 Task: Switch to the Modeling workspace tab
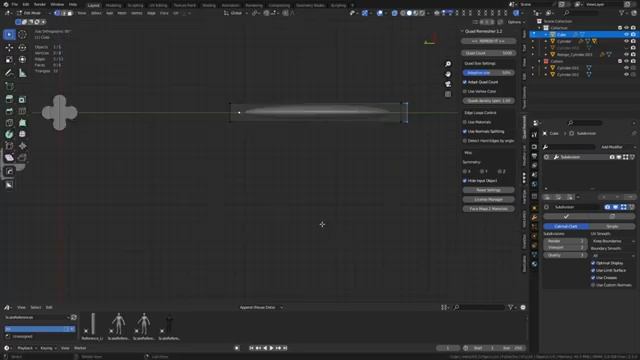(113, 5)
